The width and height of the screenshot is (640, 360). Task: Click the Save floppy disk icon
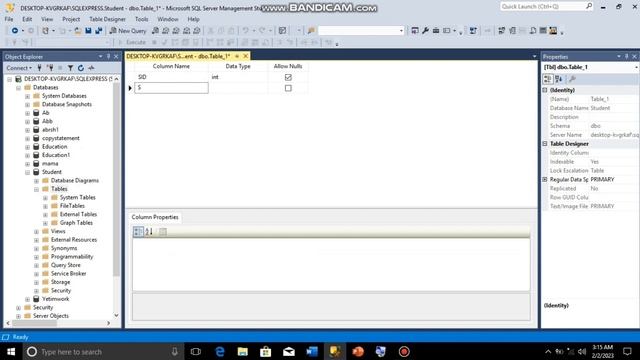(x=88, y=31)
